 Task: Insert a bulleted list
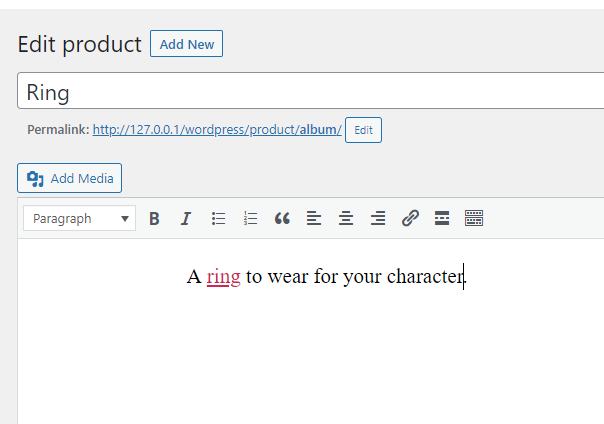pos(218,218)
